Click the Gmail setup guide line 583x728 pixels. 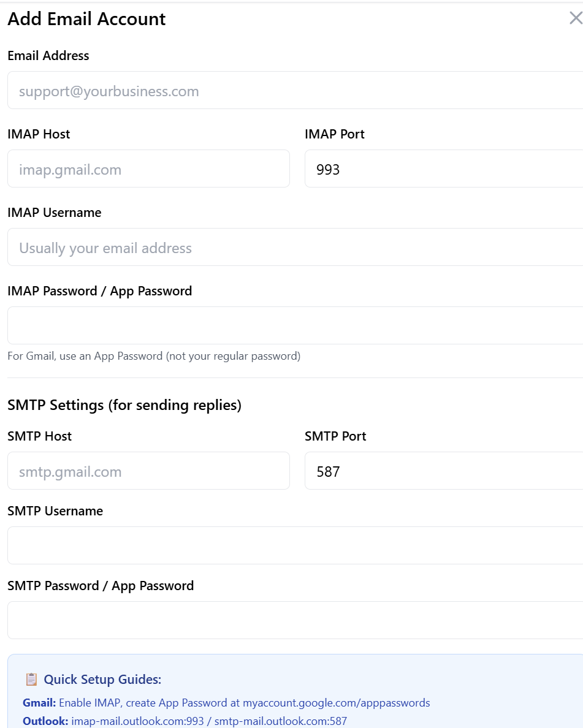pos(226,703)
